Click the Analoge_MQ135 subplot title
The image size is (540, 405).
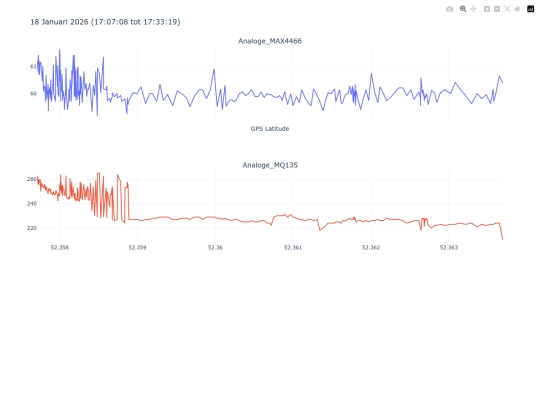(270, 165)
